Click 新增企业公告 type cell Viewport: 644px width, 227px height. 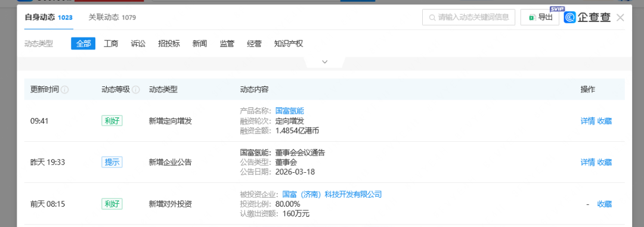(171, 162)
